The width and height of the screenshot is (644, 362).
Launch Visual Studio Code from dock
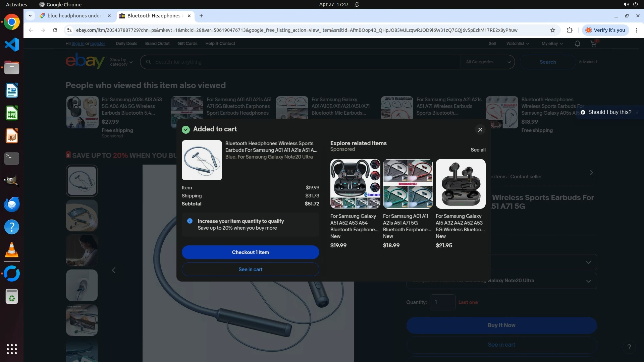coord(12,45)
